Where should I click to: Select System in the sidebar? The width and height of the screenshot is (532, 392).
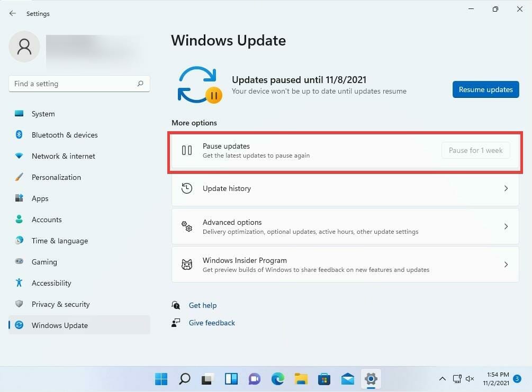point(43,114)
